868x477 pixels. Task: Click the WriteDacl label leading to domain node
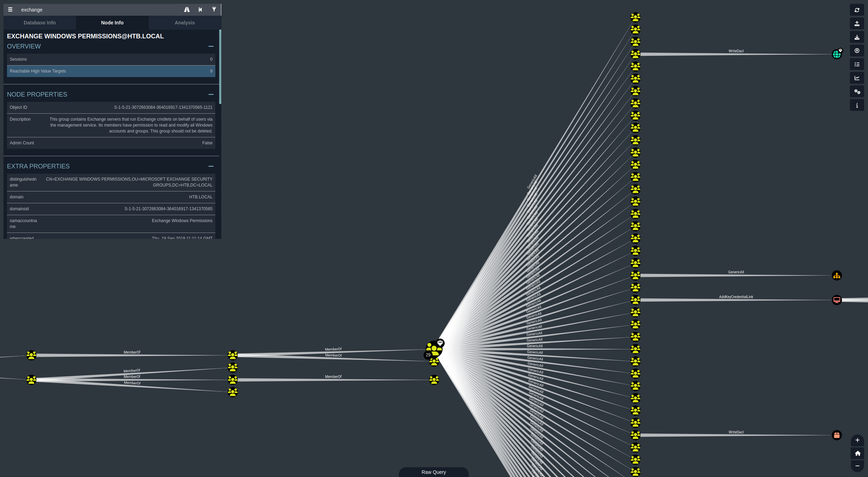click(x=736, y=51)
